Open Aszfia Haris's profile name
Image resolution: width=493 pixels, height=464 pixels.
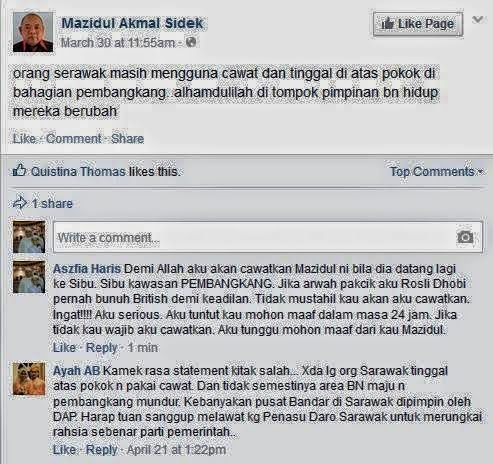[87, 269]
